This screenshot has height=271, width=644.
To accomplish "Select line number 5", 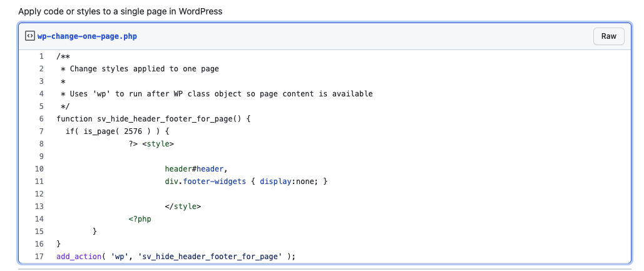I will (x=41, y=106).
